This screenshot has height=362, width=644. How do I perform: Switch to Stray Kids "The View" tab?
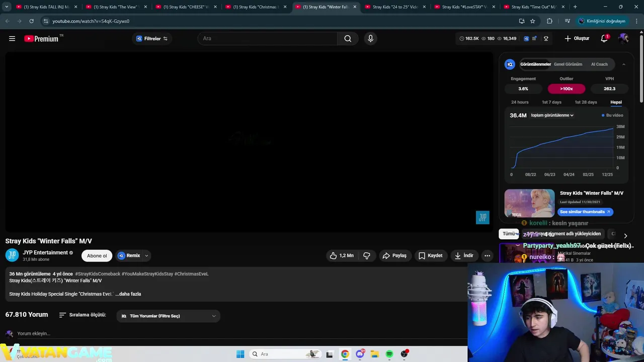click(x=117, y=7)
